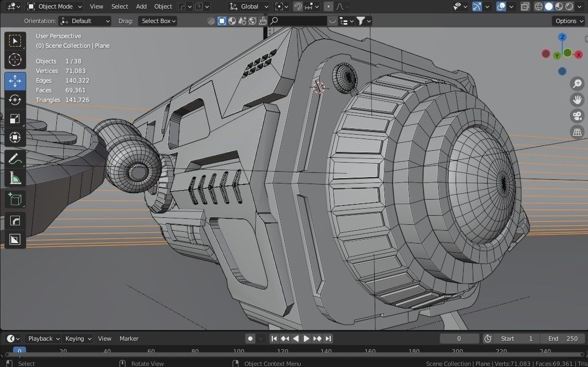Open the Keying popover
The height and width of the screenshot is (367, 588).
[78, 339]
